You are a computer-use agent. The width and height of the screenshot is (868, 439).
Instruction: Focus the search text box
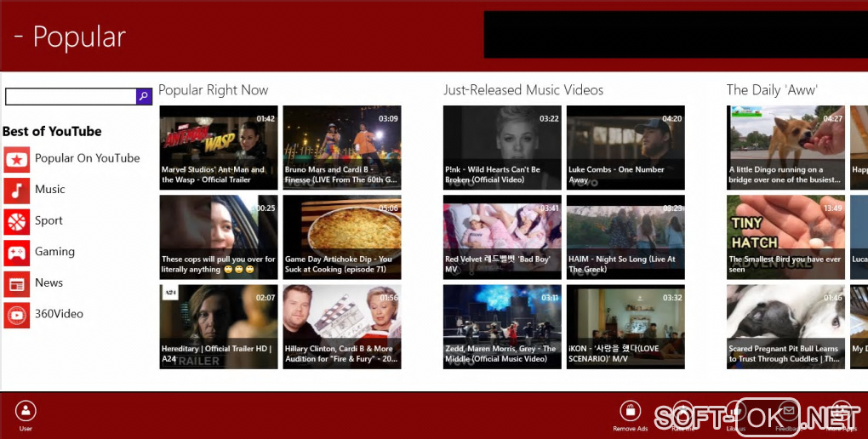[71, 96]
